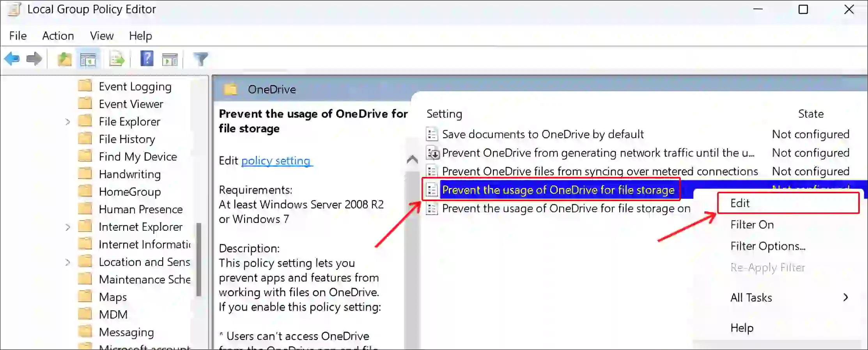The width and height of the screenshot is (868, 350).
Task: Click the Forward arrow toolbar icon
Action: [x=34, y=59]
